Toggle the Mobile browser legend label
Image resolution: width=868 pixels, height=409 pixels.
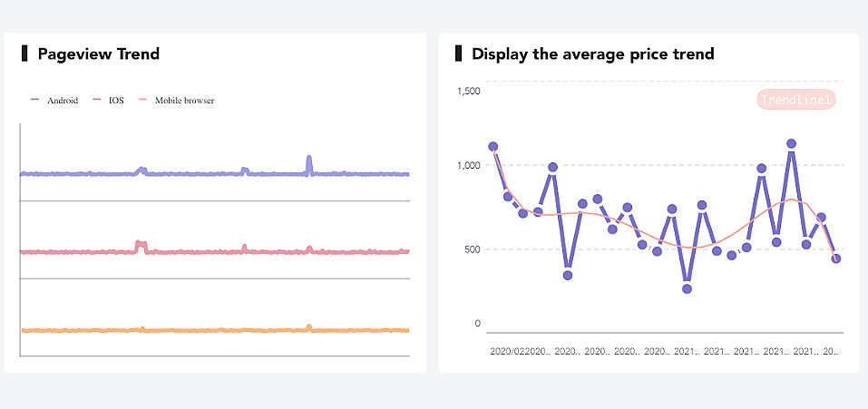pyautogui.click(x=184, y=101)
